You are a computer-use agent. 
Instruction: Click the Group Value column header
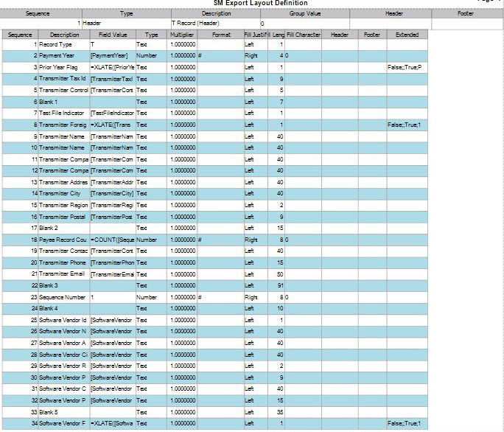coord(304,13)
